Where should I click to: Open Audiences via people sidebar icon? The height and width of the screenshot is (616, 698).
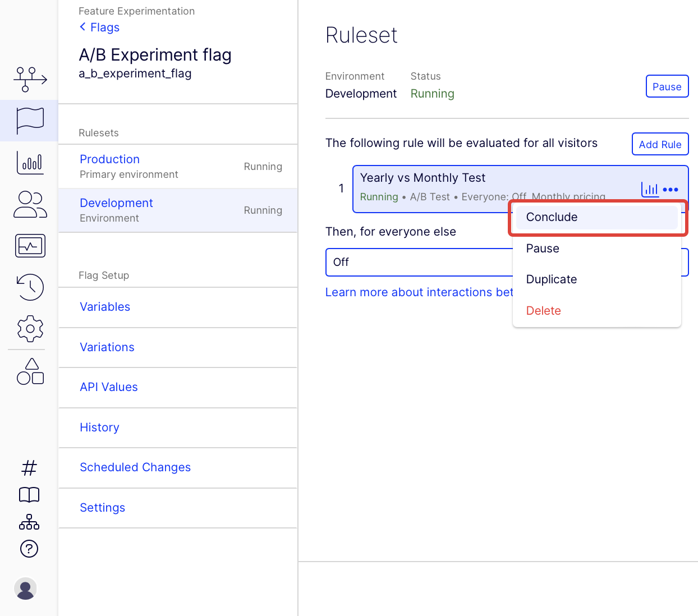pyautogui.click(x=30, y=204)
